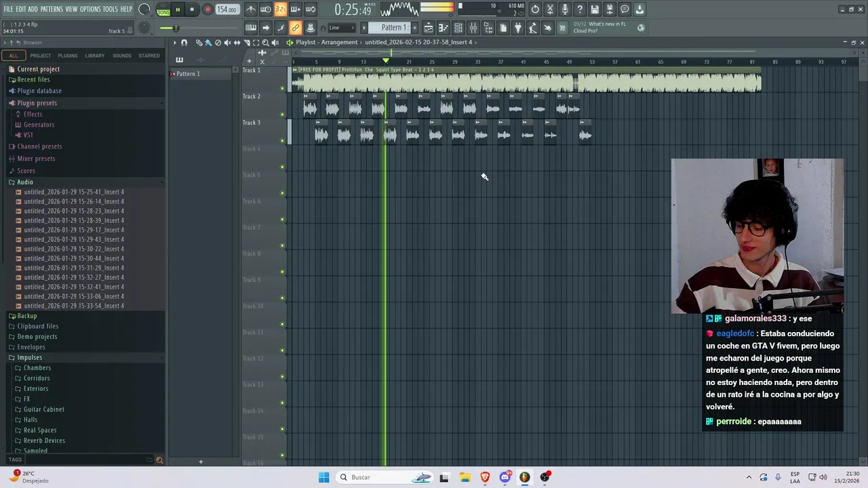Open the EDIT menu

point(21,9)
